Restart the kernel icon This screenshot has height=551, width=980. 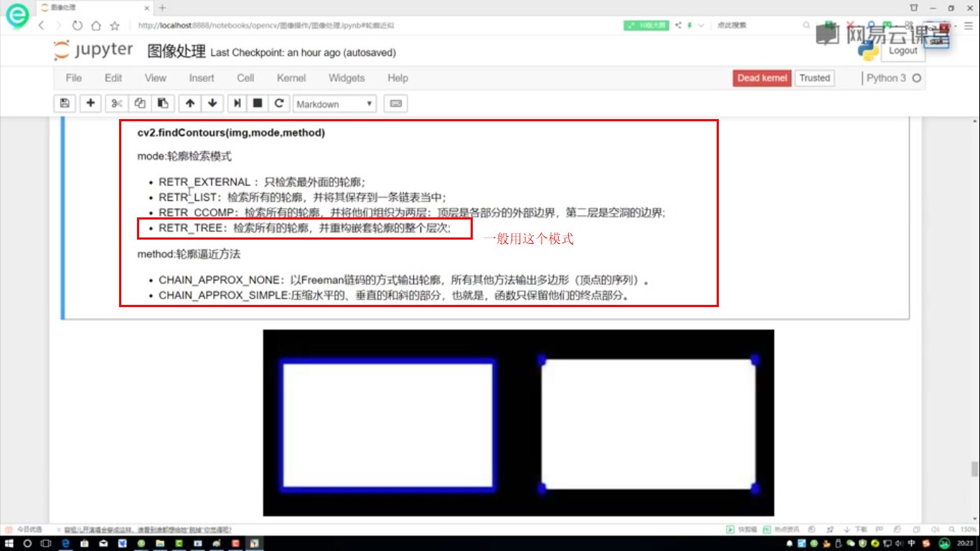point(278,103)
